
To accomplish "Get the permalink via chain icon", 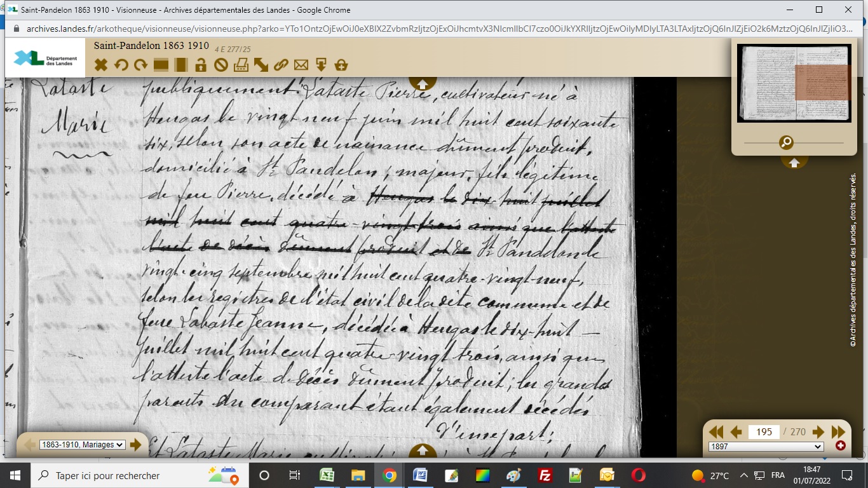I will pyautogui.click(x=281, y=65).
